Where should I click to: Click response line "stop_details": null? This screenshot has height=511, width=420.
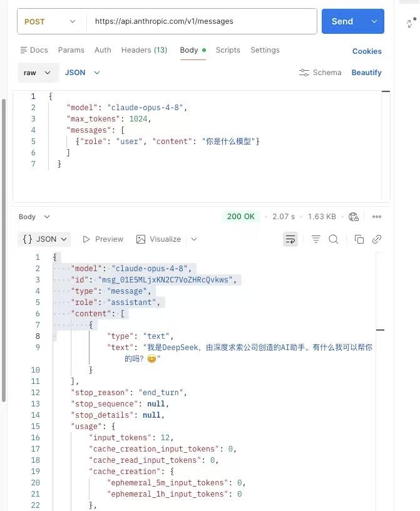(118, 415)
